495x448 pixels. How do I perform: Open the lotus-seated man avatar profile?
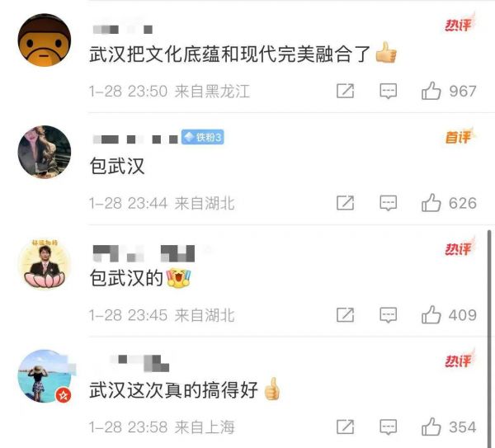click(45, 264)
